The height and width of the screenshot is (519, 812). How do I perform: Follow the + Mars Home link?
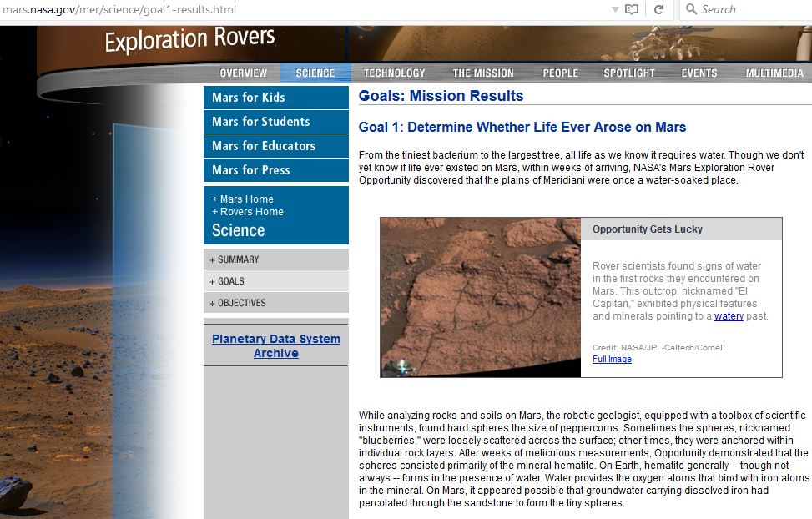point(242,199)
